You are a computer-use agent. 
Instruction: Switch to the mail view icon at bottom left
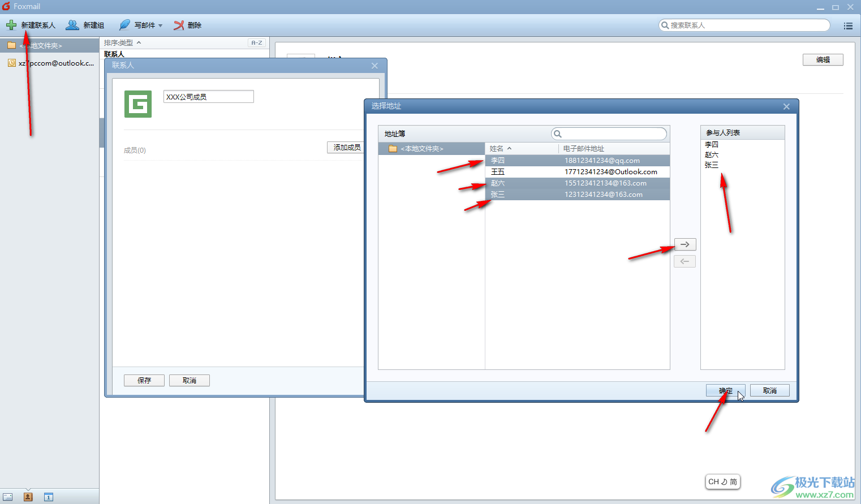pos(8,497)
